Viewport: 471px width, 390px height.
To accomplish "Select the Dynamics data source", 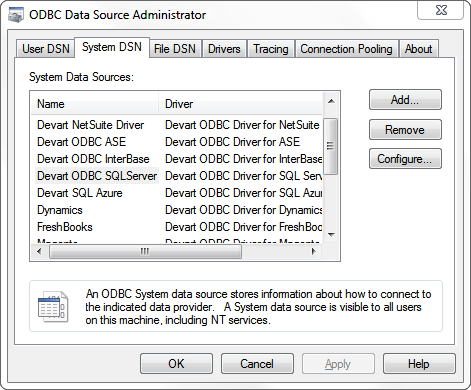I will pos(60,210).
